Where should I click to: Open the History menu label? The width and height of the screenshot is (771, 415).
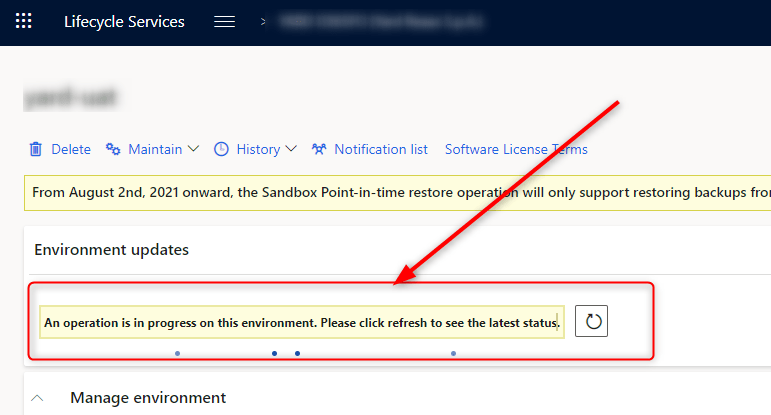click(x=258, y=149)
